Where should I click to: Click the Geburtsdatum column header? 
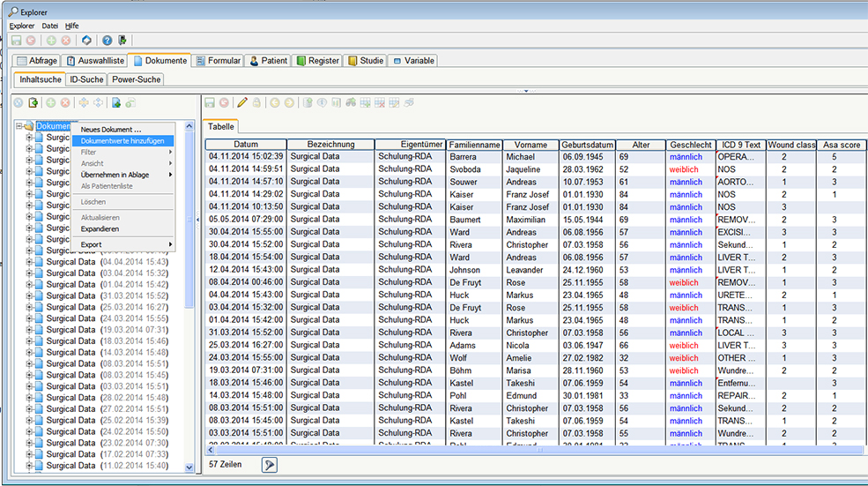coord(586,145)
